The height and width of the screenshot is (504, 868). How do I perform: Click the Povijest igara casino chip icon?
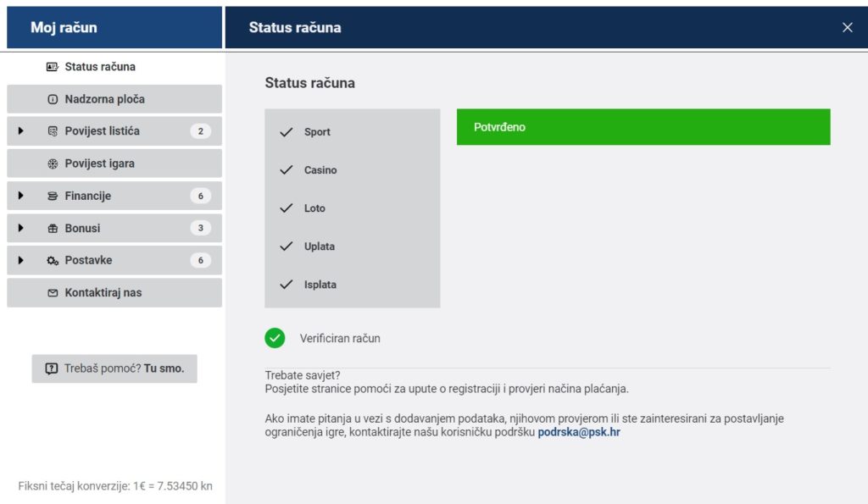click(53, 163)
